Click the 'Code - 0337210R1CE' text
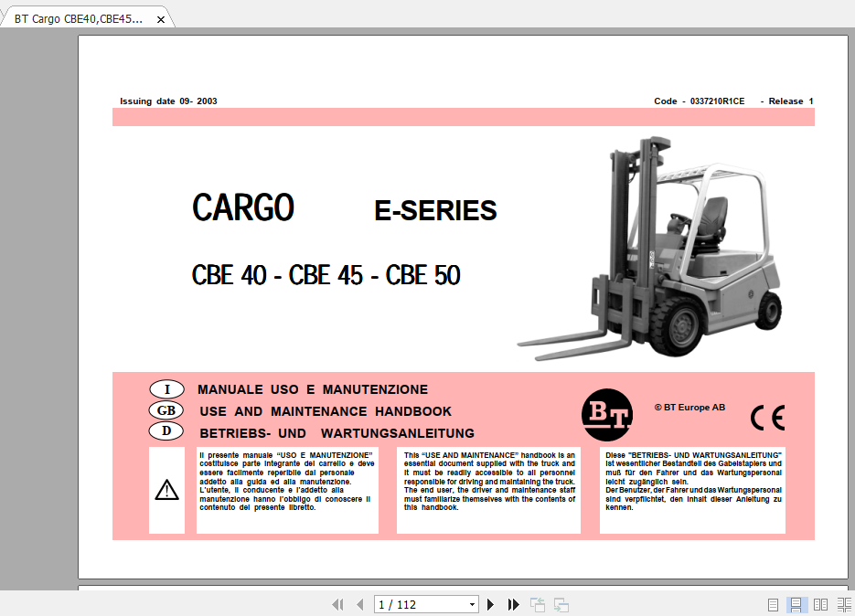 pyautogui.click(x=699, y=101)
